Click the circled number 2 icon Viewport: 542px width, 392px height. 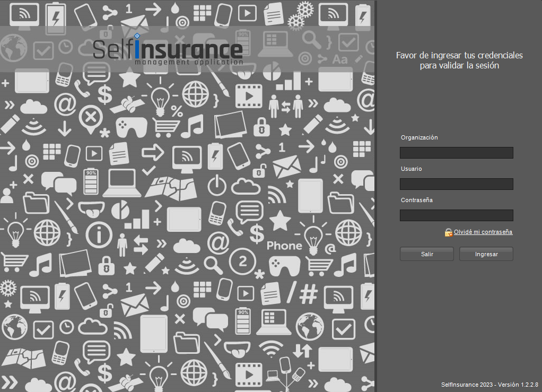click(243, 260)
